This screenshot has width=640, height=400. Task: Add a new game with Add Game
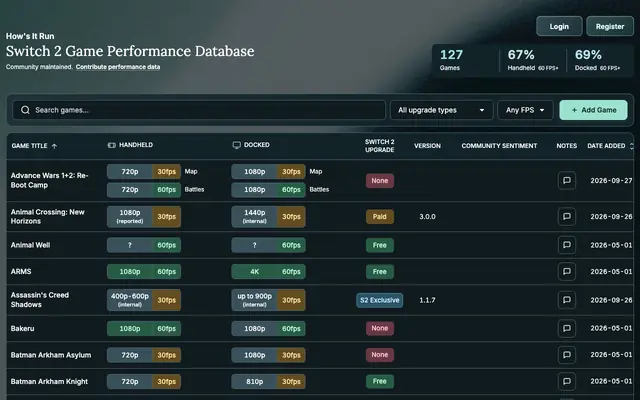pos(593,110)
